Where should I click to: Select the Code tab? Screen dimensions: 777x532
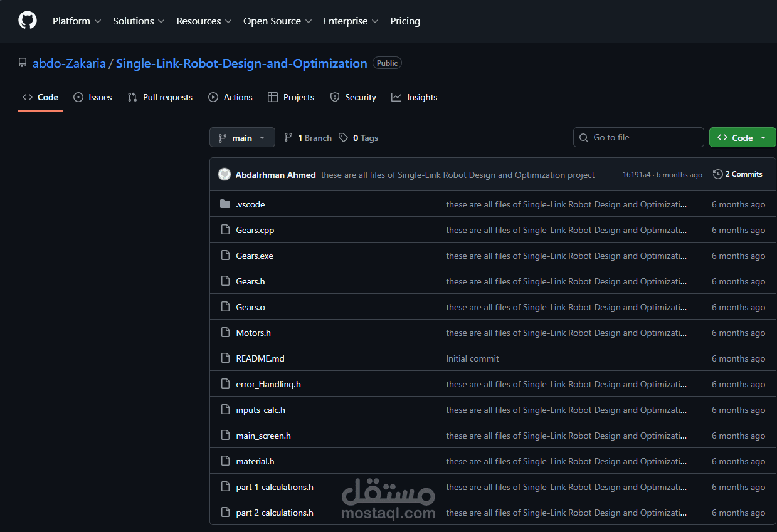(x=41, y=97)
